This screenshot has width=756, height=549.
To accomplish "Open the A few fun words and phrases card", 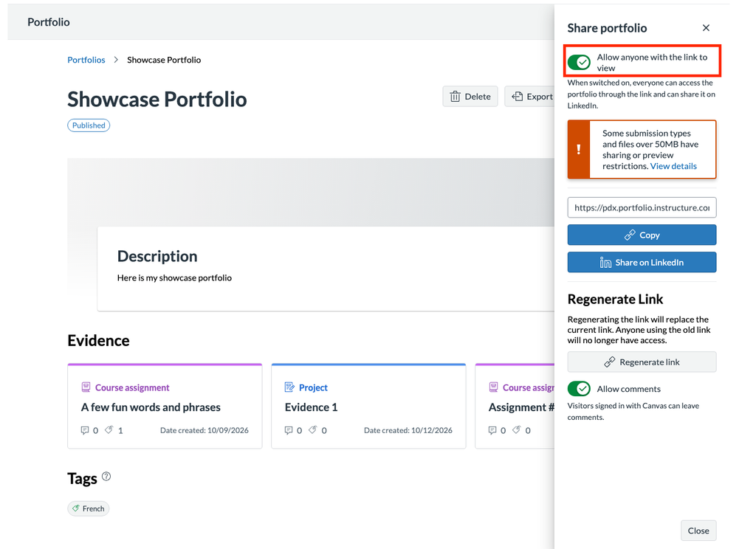I will click(165, 407).
